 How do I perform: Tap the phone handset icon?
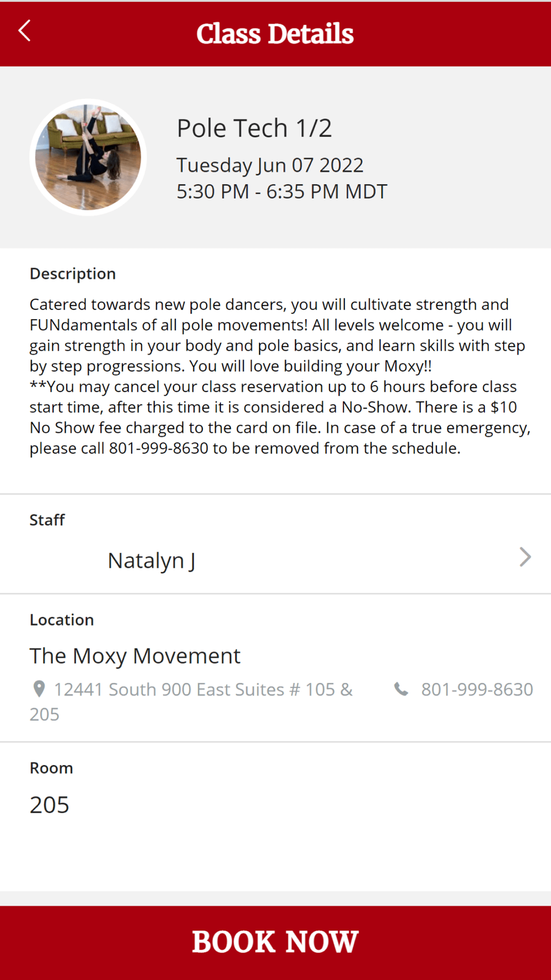point(401,689)
